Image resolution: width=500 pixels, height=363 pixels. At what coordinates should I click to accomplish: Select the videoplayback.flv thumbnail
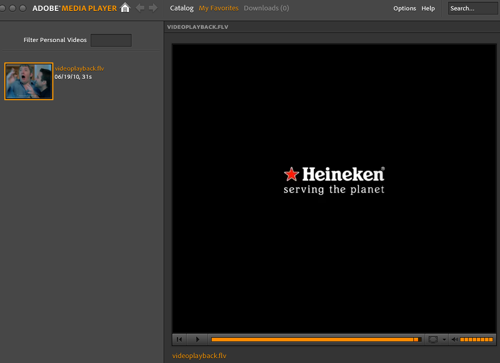point(29,81)
